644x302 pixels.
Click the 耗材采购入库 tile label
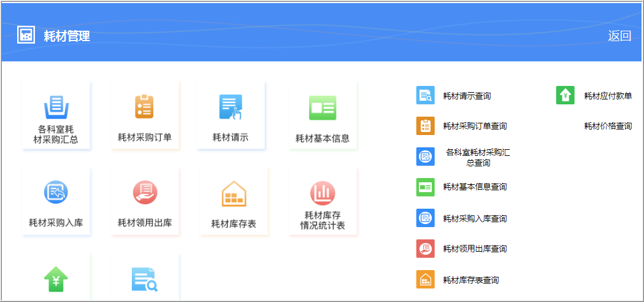56,223
